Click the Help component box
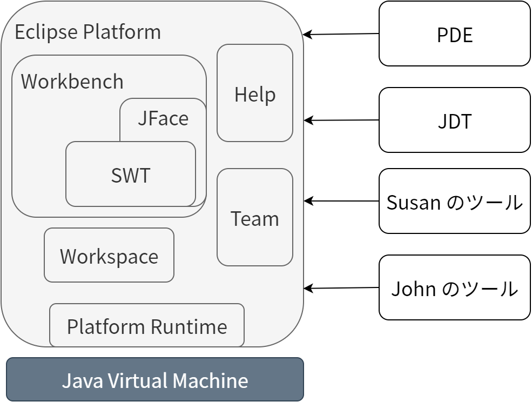 [254, 93]
